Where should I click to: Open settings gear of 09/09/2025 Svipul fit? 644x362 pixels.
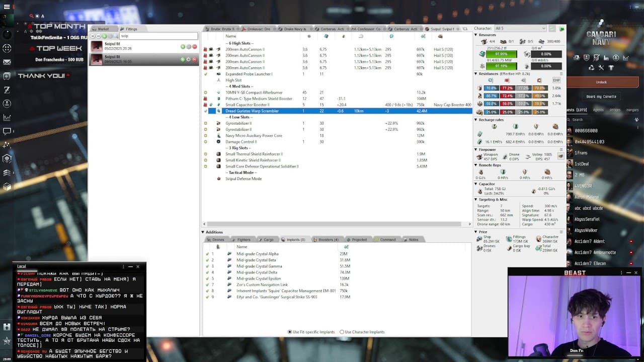point(189,60)
